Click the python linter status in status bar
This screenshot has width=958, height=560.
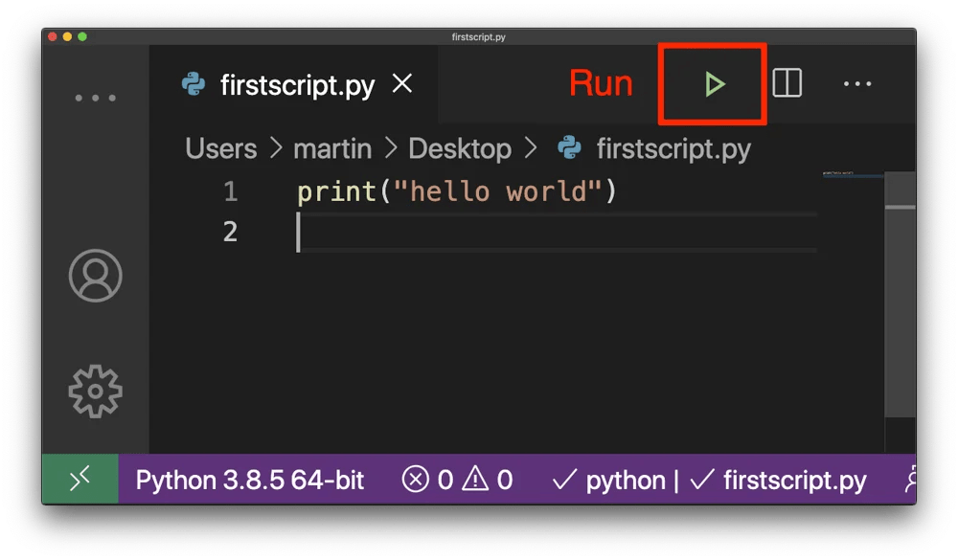point(615,480)
